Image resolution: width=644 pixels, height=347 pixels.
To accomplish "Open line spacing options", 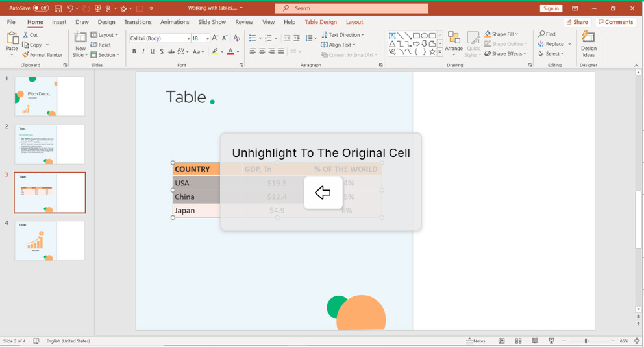I will (311, 38).
